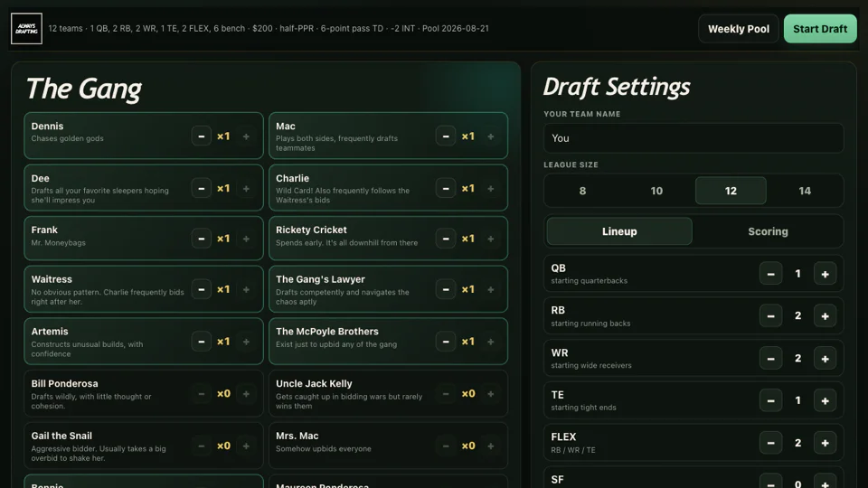Image resolution: width=868 pixels, height=488 pixels.
Task: Increase starting WR count
Action: [825, 359]
